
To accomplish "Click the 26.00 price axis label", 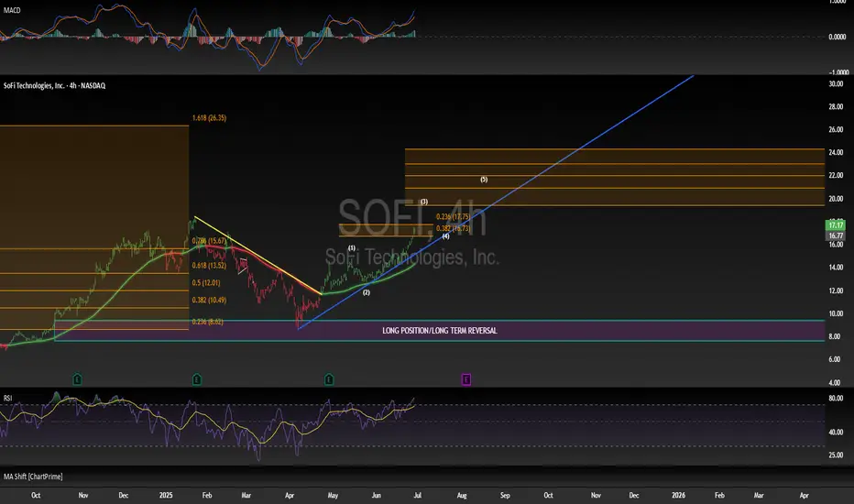I will tap(836, 130).
